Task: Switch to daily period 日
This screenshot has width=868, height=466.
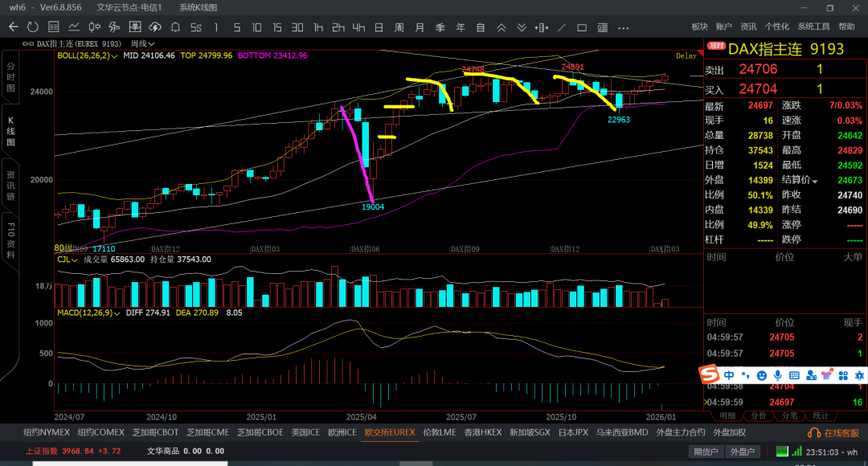Action: pyautogui.click(x=379, y=27)
